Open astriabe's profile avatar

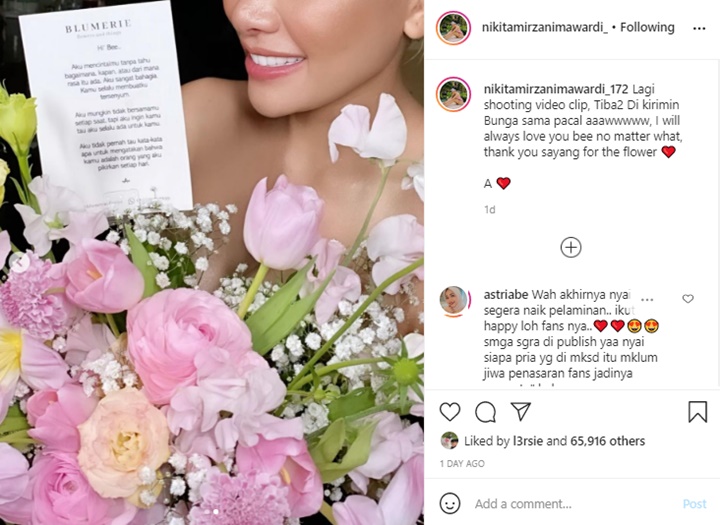point(454,301)
